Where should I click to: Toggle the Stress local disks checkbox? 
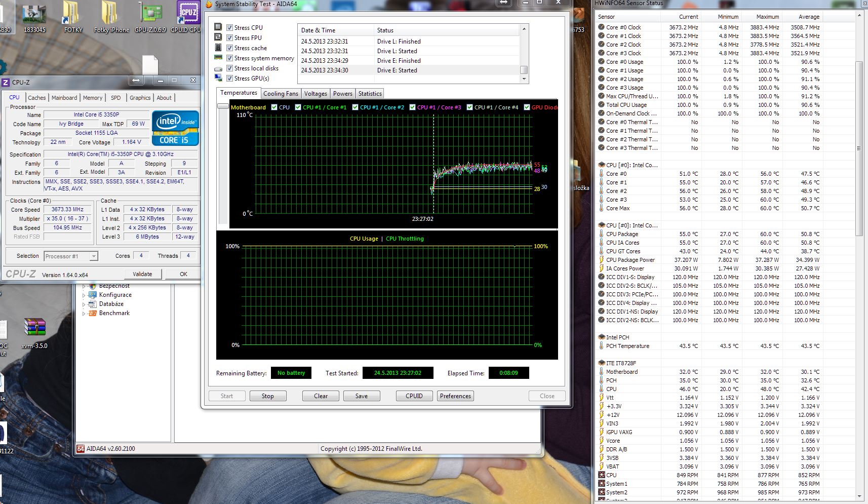pyautogui.click(x=229, y=68)
